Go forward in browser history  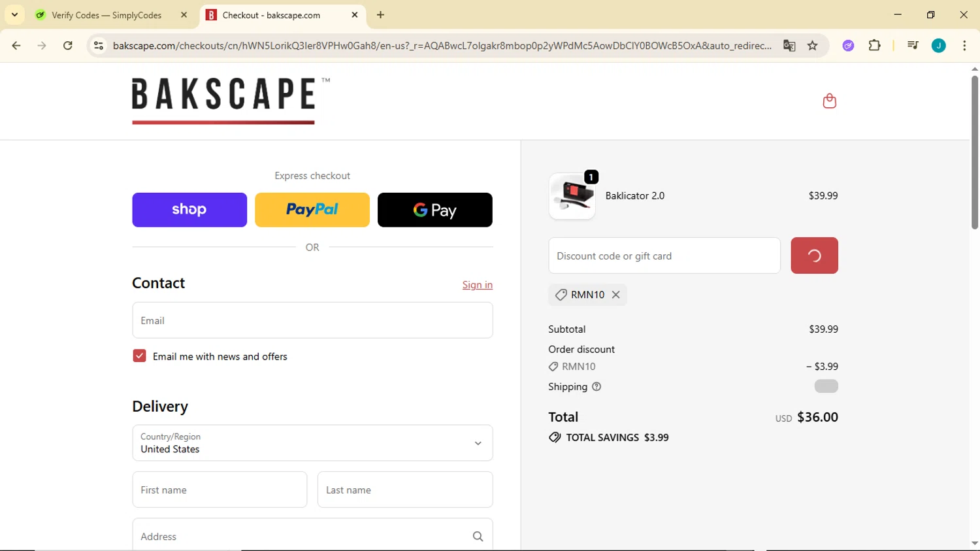coord(42,46)
